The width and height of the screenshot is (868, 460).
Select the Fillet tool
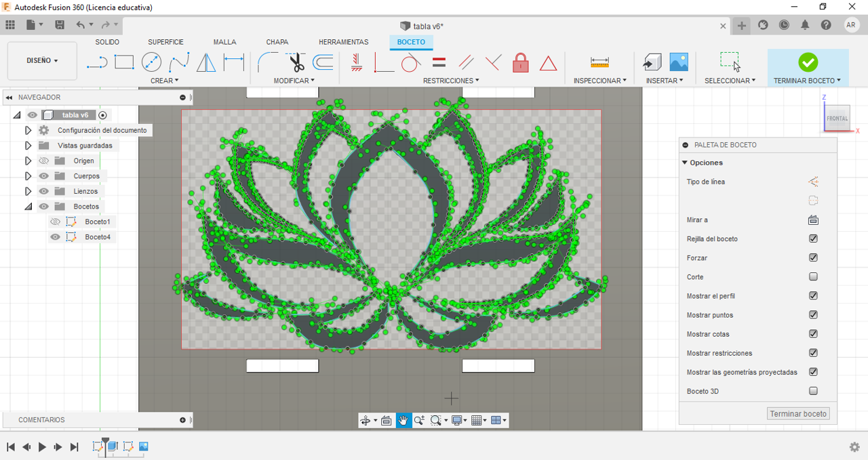[268, 63]
